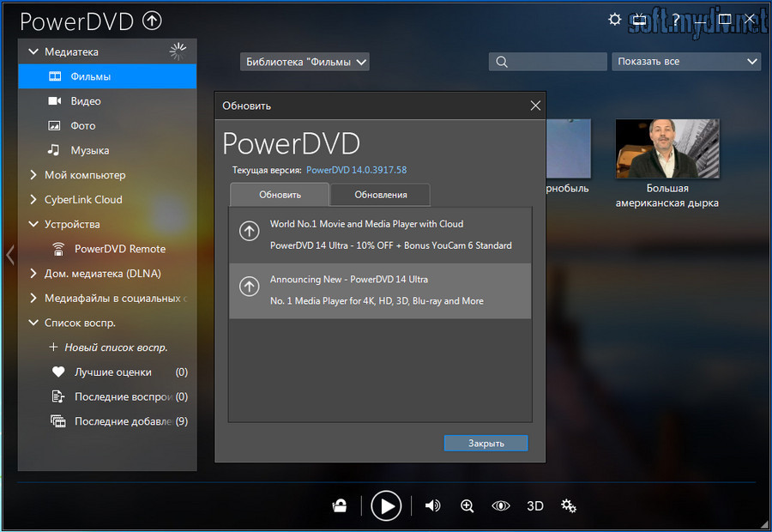772x532 pixels.
Task: Click the upgrade arrow icon beside PowerDVD logo
Action: pos(152,21)
